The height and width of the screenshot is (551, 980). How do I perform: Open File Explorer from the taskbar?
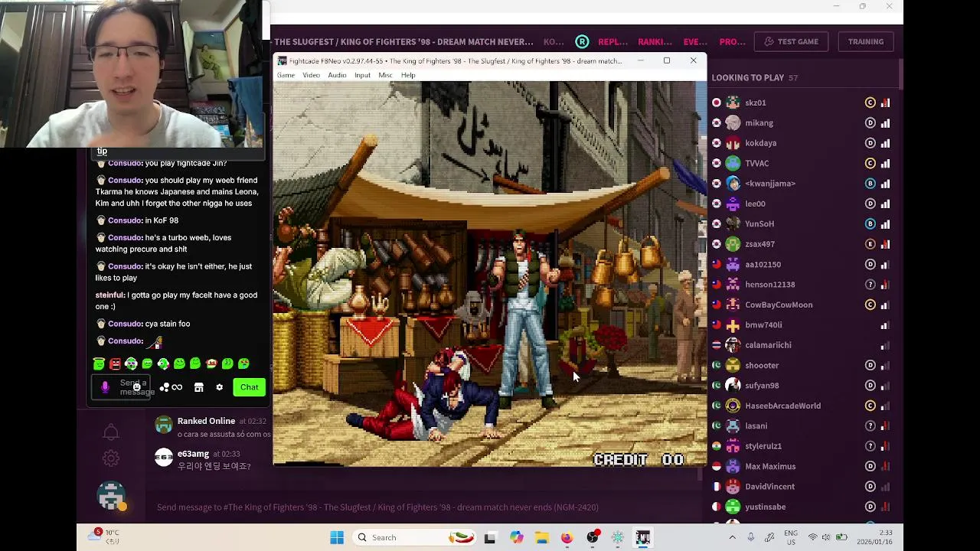[x=542, y=537]
